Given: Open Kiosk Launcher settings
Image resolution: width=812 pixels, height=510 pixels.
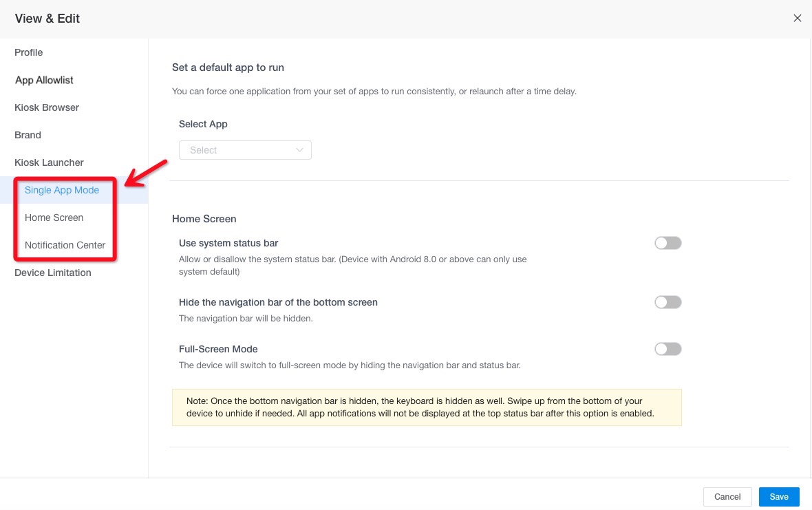Looking at the screenshot, I should (x=49, y=162).
